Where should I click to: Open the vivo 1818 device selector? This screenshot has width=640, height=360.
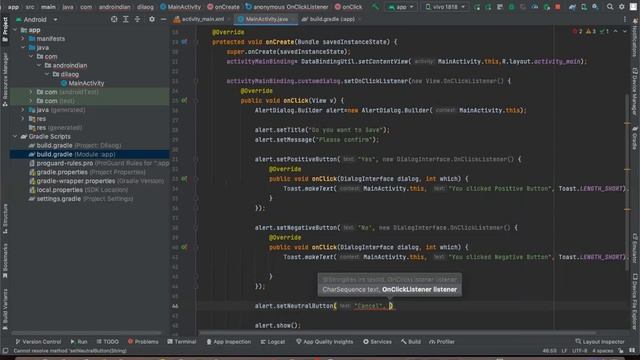[x=445, y=7]
